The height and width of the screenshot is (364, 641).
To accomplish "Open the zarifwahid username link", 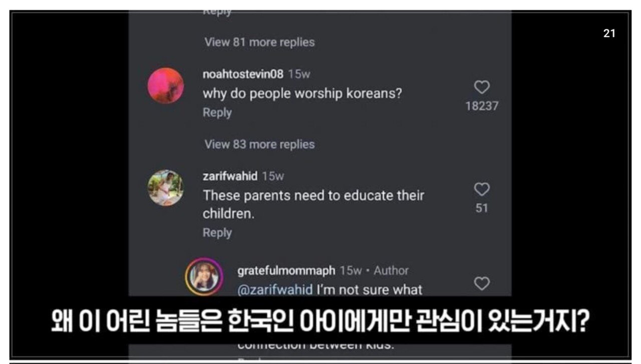I will click(230, 176).
